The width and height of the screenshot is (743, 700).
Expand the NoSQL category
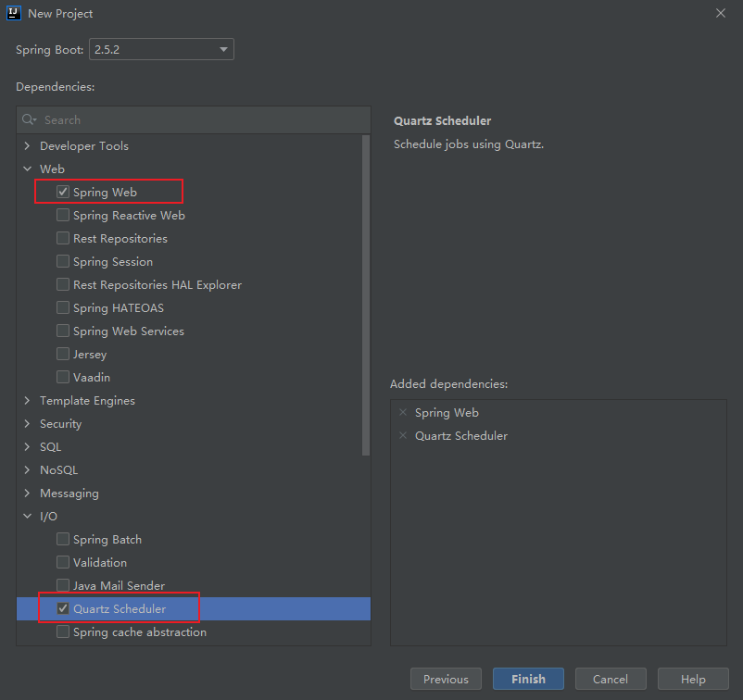click(27, 469)
